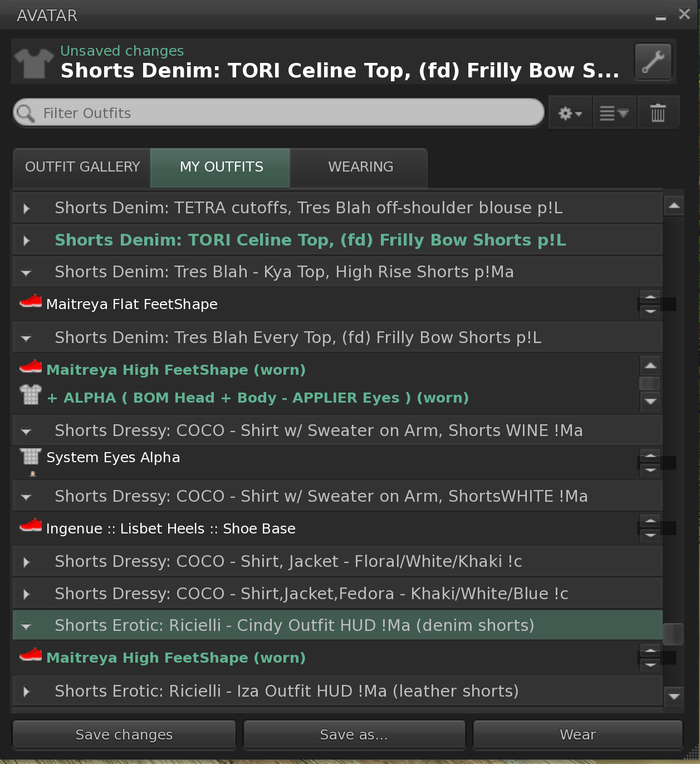Expand the TORI Celine Top outfit
The width and height of the screenshot is (700, 764).
click(x=26, y=241)
